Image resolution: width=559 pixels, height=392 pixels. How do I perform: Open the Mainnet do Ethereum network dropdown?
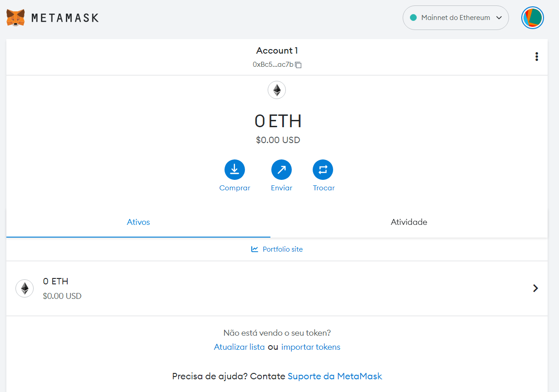(x=454, y=17)
